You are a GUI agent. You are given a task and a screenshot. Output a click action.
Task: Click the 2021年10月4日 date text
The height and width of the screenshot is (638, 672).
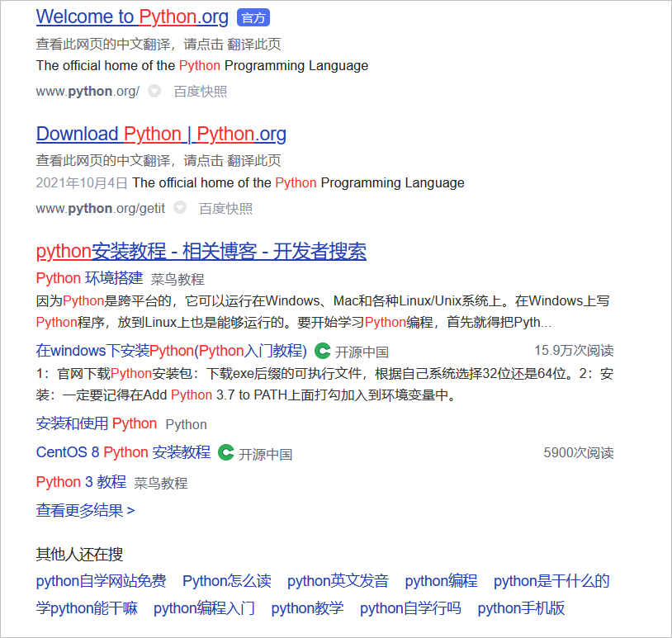tap(82, 183)
